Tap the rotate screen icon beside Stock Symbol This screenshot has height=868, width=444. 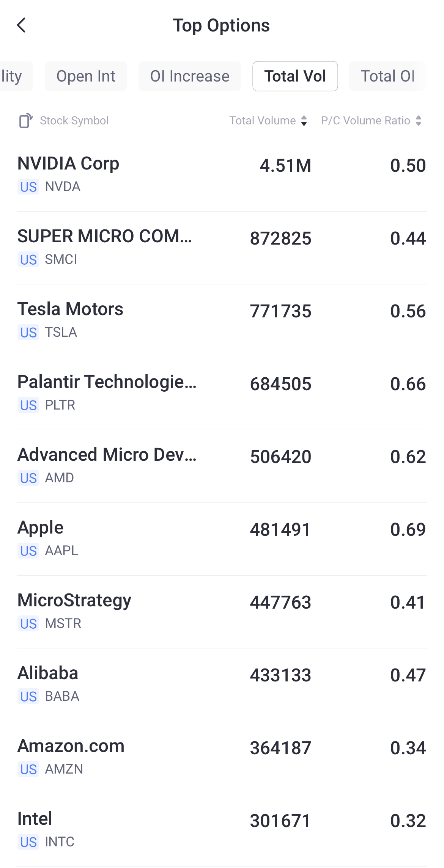[x=26, y=121]
